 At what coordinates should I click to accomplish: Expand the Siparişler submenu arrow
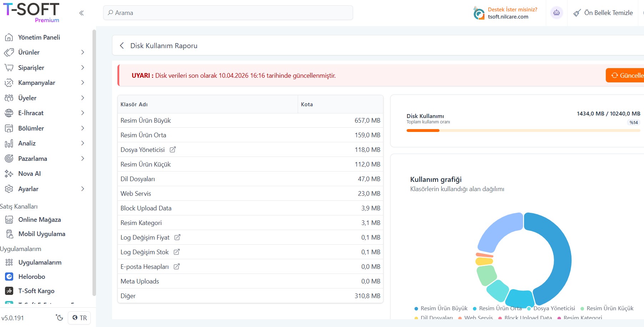coord(82,68)
